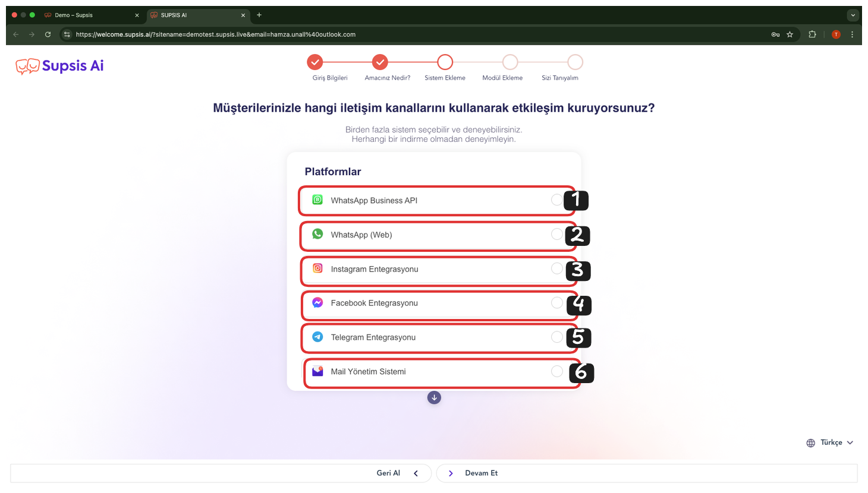This screenshot has width=868, height=493.
Task: Click the Facebook Messenger icon
Action: (318, 302)
